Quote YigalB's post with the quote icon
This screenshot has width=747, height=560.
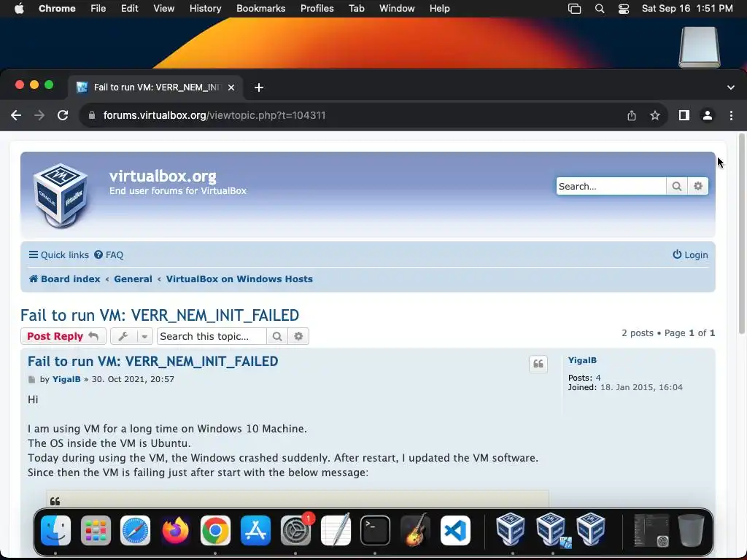pyautogui.click(x=538, y=365)
